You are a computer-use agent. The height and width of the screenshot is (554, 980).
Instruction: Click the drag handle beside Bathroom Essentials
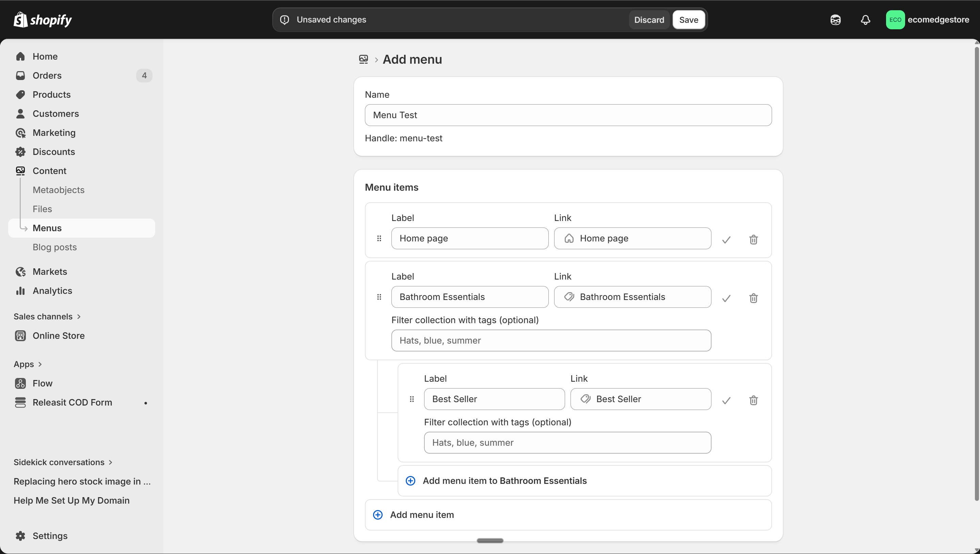379,297
